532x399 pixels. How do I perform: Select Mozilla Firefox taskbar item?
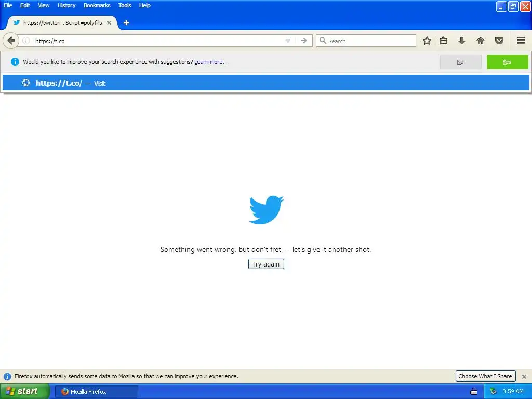click(97, 392)
